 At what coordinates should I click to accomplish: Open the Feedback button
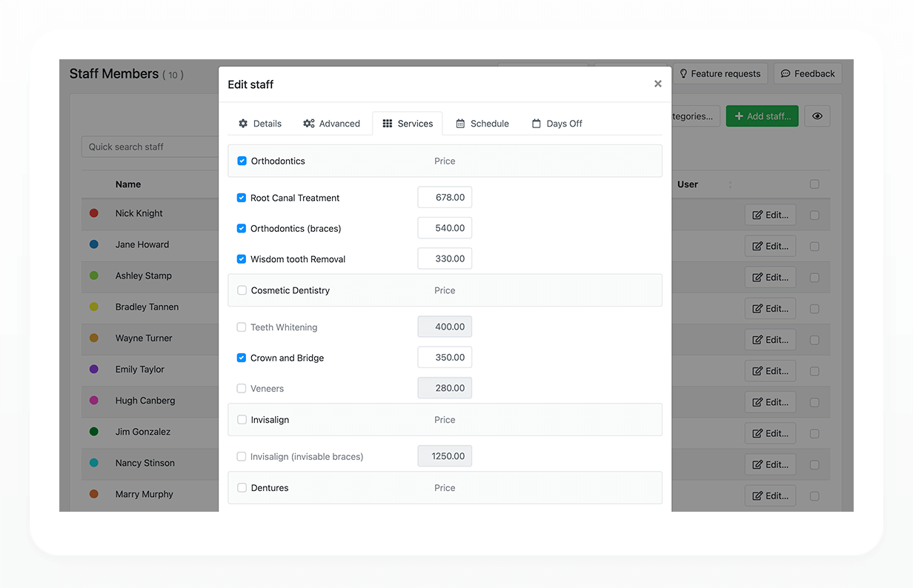point(808,73)
